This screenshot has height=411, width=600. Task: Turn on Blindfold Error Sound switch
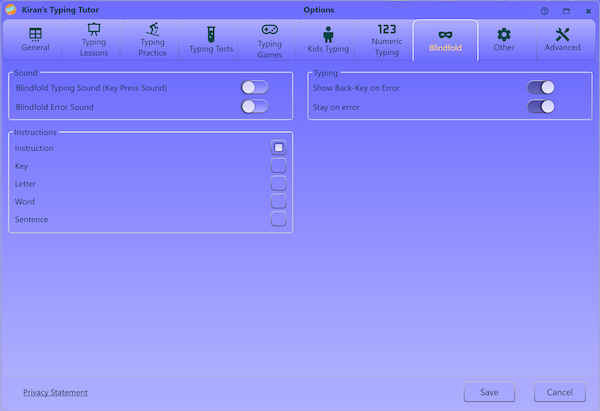click(x=255, y=107)
